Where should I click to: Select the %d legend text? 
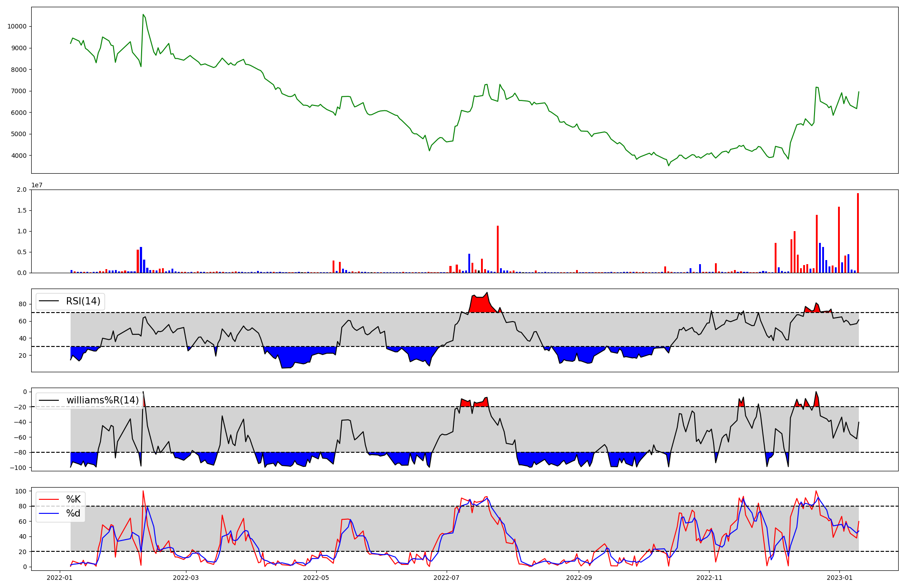73,513
